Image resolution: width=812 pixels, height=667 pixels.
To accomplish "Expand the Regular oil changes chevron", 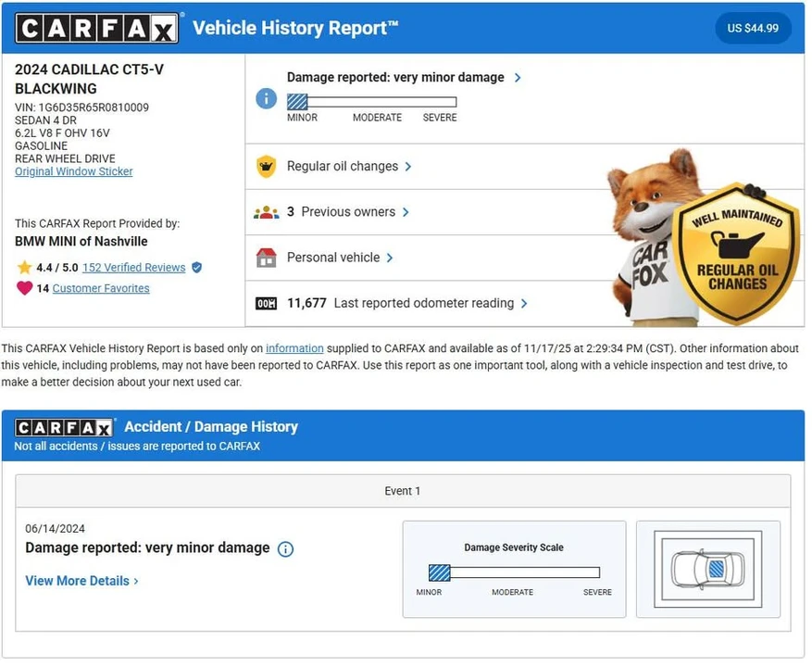I will (x=409, y=168).
